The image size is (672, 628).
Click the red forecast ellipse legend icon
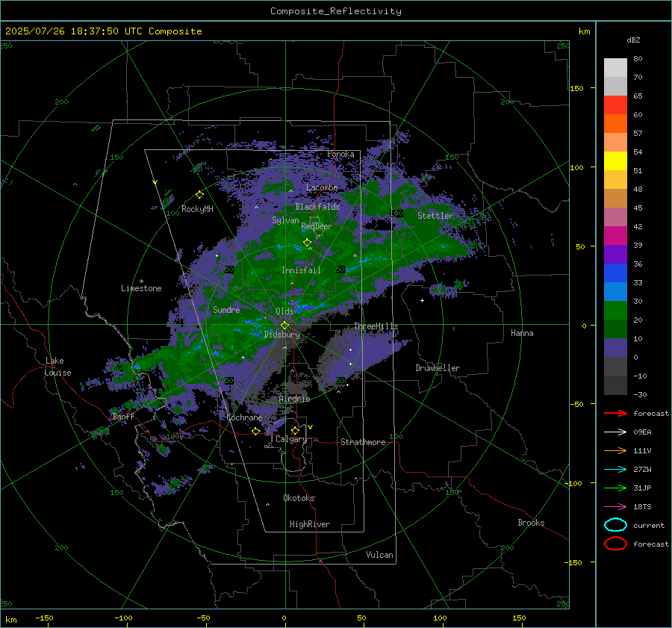click(x=615, y=544)
